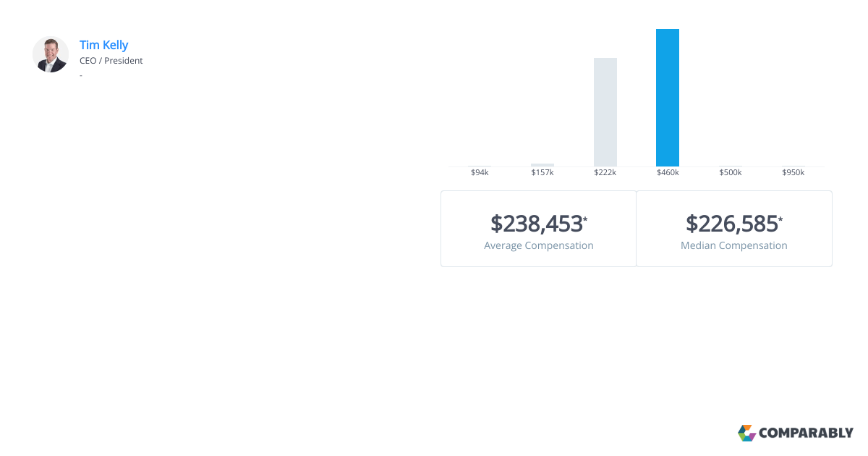This screenshot has width=868, height=456.
Task: Click the Comparably logo icon
Action: [746, 433]
